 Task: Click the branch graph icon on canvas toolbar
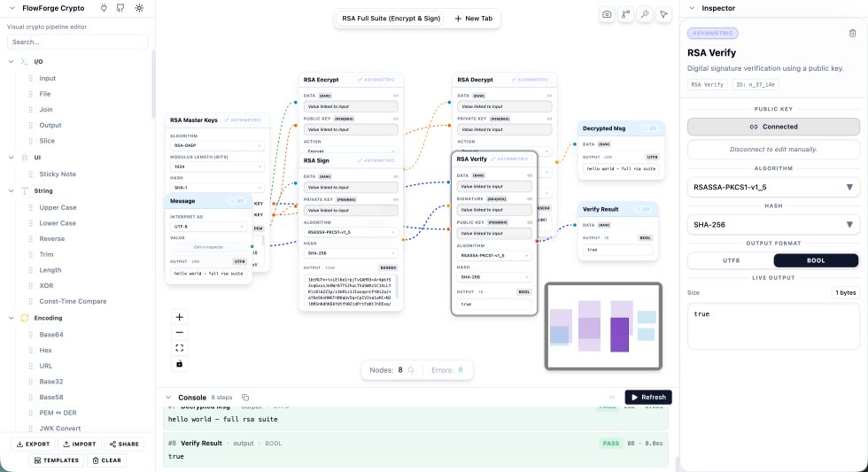coord(625,14)
